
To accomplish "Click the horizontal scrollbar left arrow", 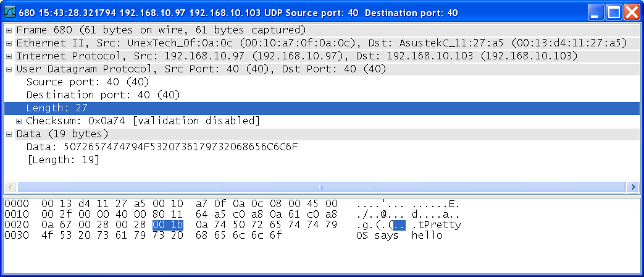I will 10,187.
